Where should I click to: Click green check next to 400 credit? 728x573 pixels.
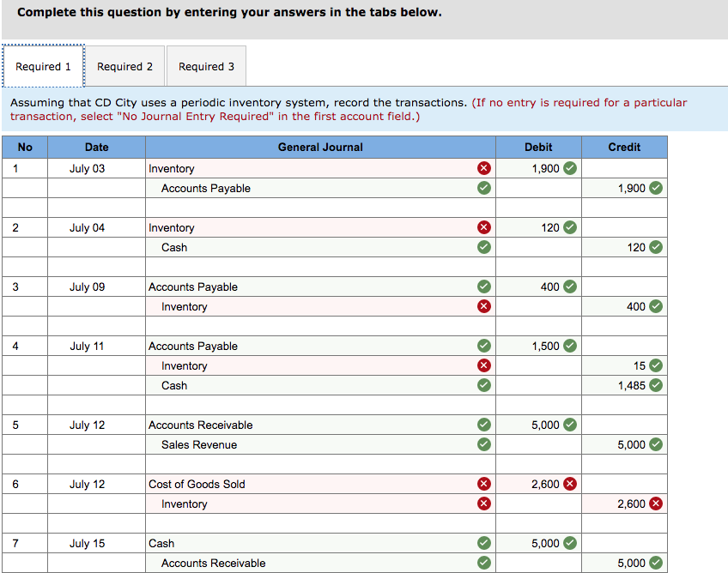(656, 306)
